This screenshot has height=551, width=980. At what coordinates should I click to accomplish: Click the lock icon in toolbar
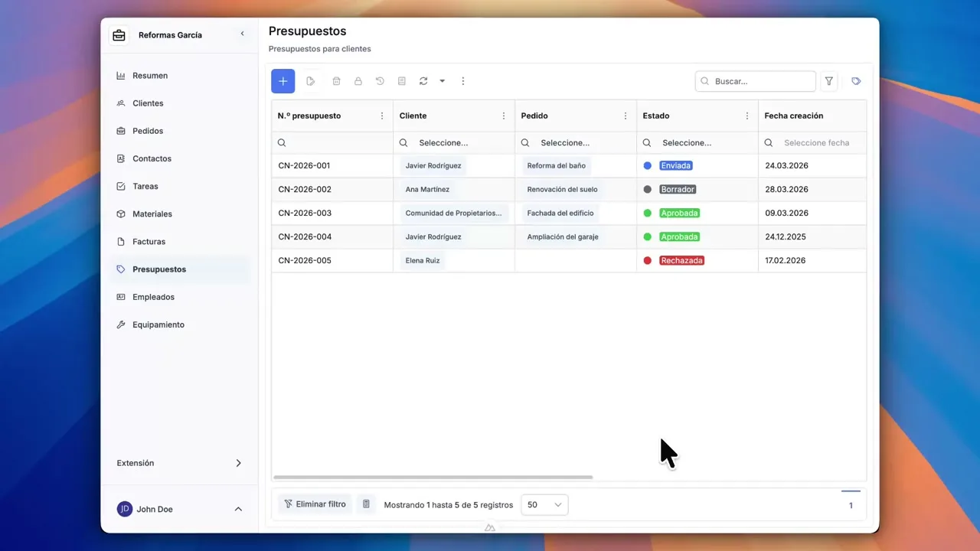tap(358, 81)
